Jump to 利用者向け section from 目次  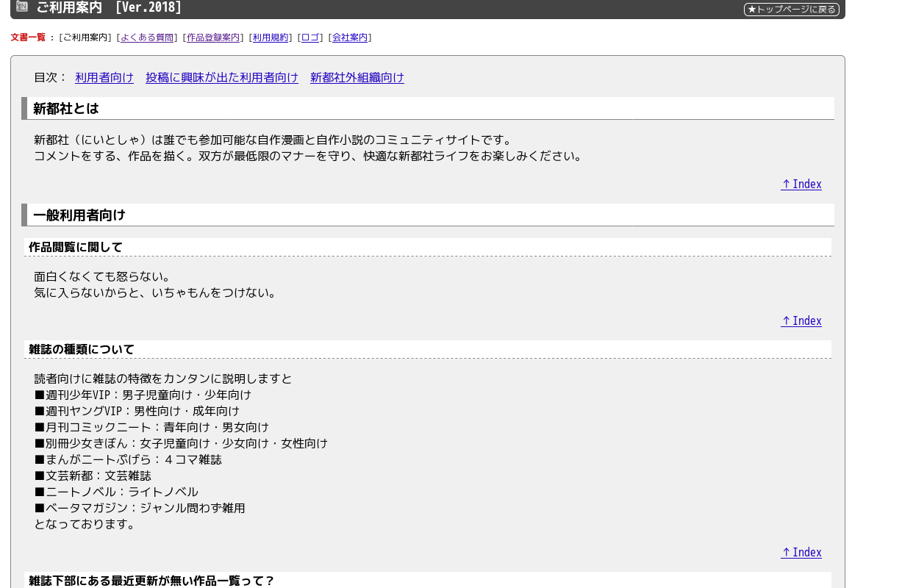(x=104, y=77)
